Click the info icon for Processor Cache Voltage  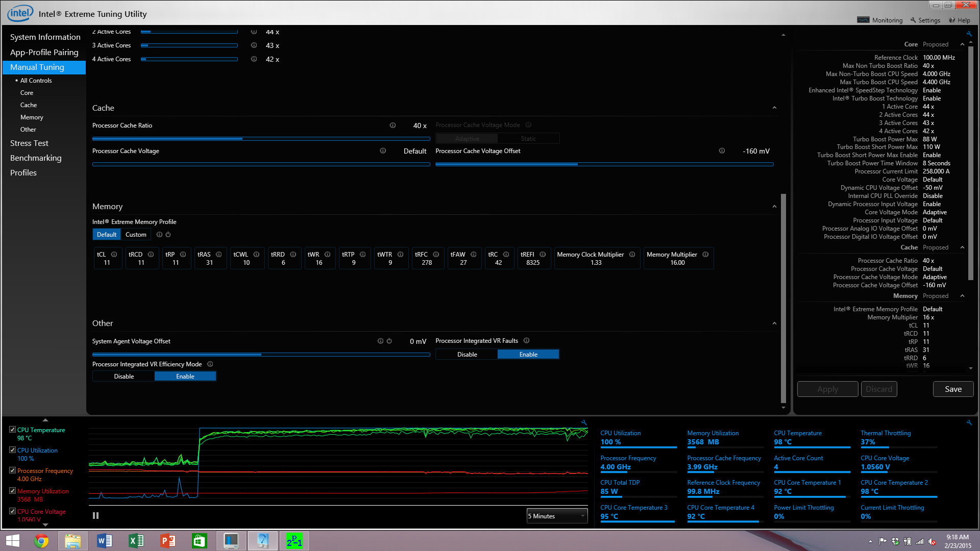(x=383, y=151)
